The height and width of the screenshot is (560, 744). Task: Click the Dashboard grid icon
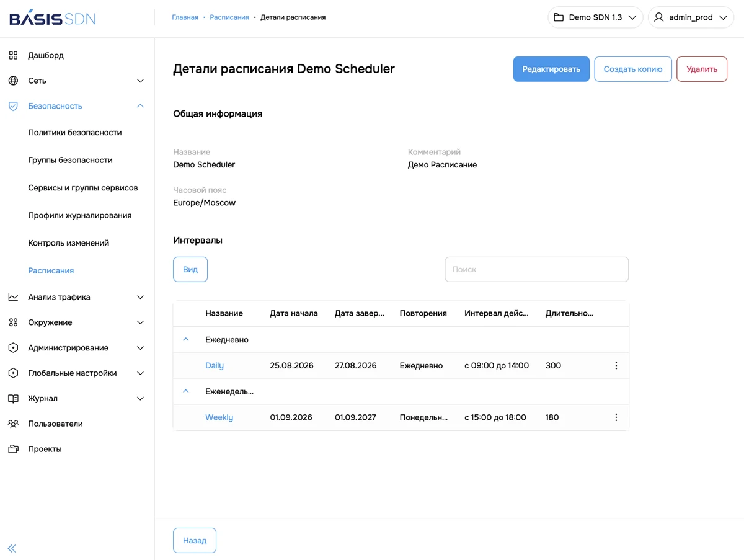(x=13, y=55)
